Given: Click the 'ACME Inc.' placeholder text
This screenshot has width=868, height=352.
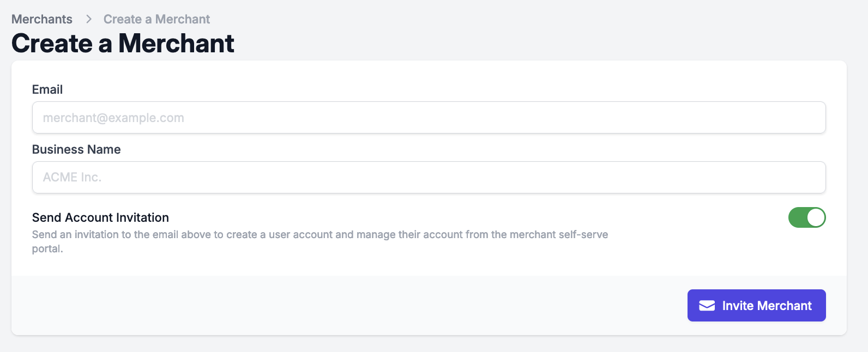Looking at the screenshot, I should pyautogui.click(x=72, y=178).
